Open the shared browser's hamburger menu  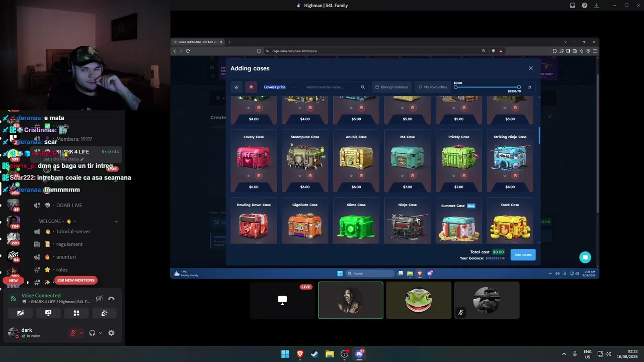(595, 51)
